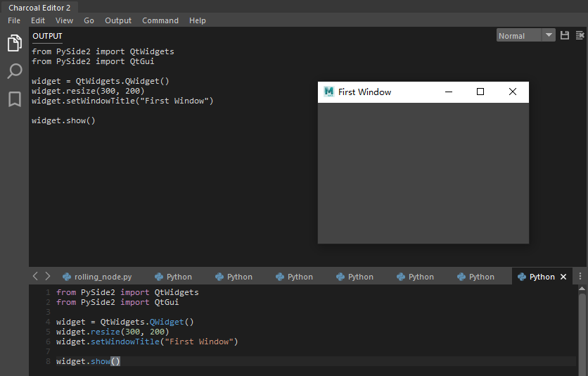588x376 pixels.
Task: Close the active Python tab
Action: pyautogui.click(x=563, y=277)
